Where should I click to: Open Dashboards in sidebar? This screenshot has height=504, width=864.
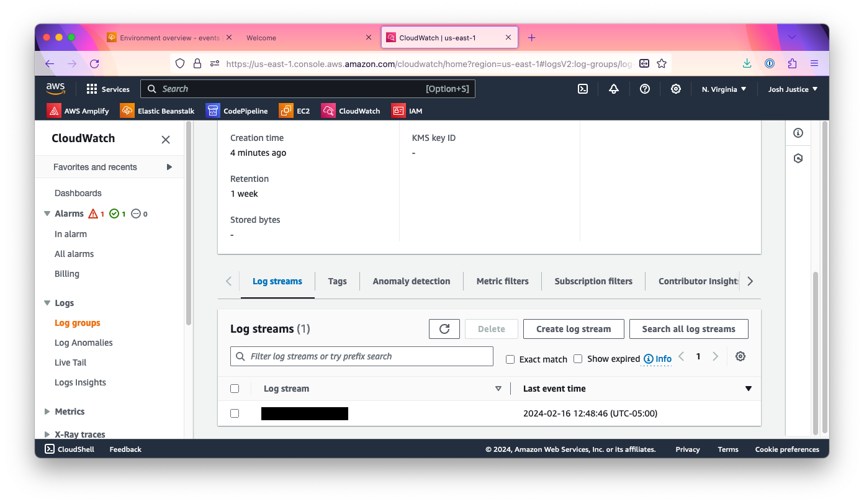(x=78, y=193)
